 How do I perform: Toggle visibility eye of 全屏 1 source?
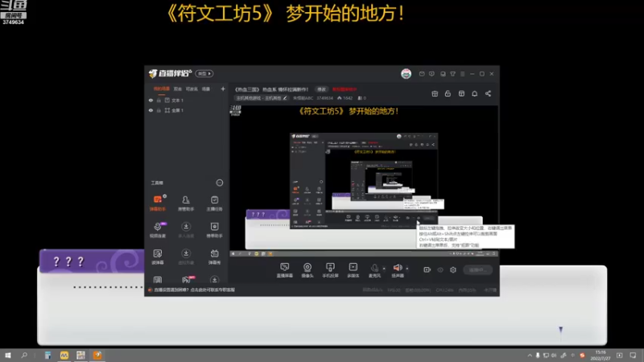tap(151, 110)
